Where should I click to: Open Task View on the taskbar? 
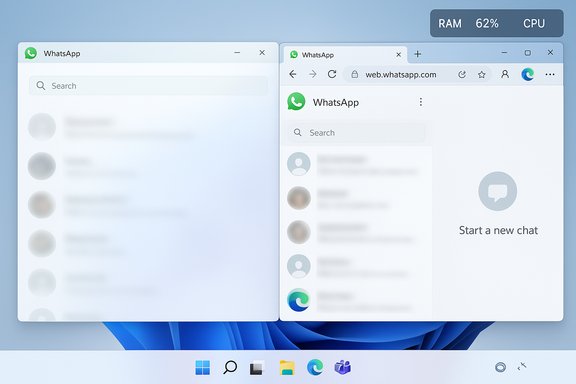[257, 368]
